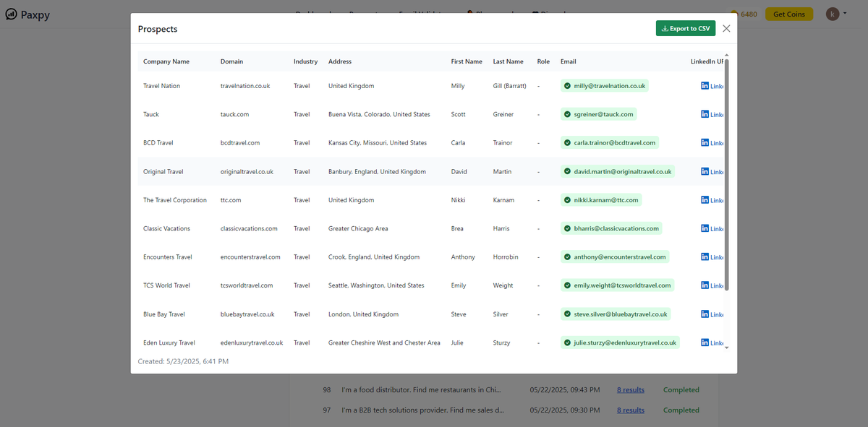The height and width of the screenshot is (427, 868).
Task: Click the First Name column header
Action: click(x=467, y=61)
